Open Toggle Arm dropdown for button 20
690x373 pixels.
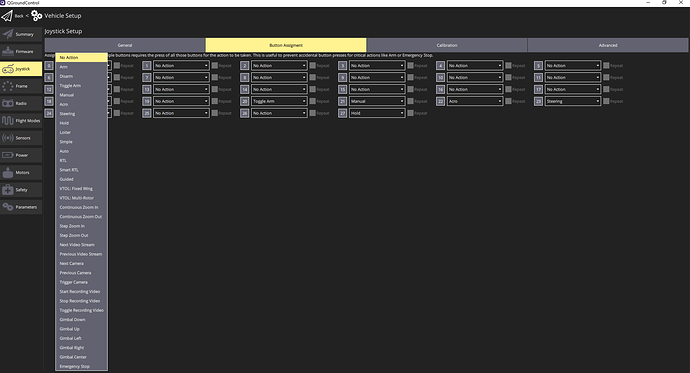279,101
